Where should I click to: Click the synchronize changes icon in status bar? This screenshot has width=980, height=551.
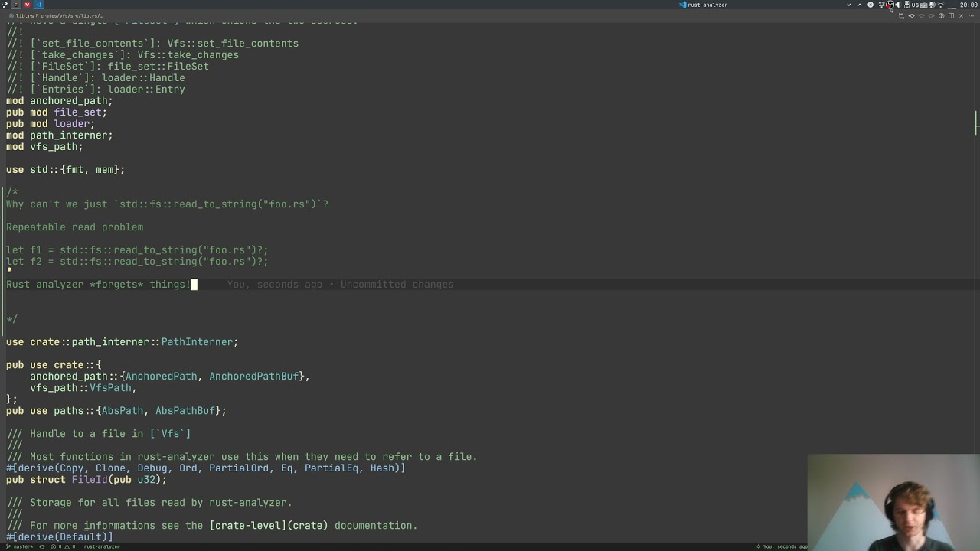(x=42, y=546)
